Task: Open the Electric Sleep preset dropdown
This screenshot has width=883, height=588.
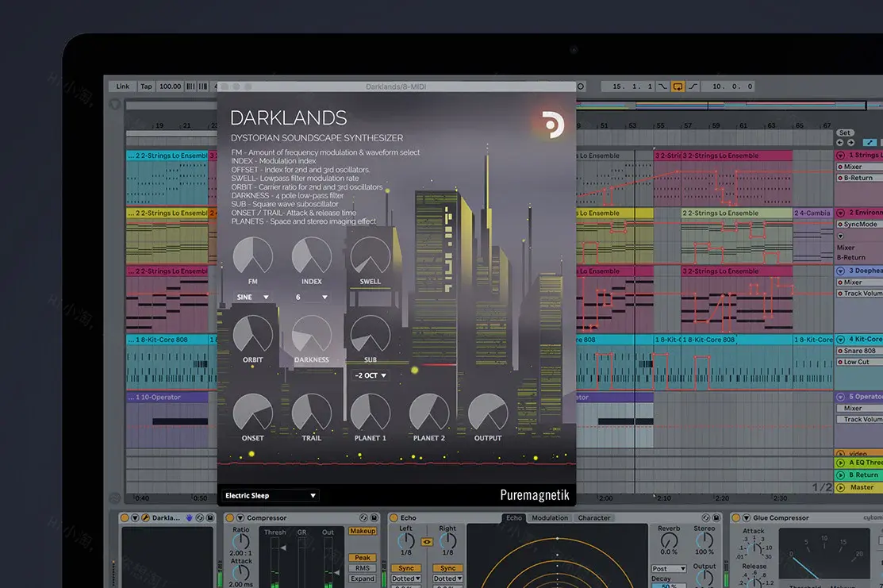Action: coord(270,496)
